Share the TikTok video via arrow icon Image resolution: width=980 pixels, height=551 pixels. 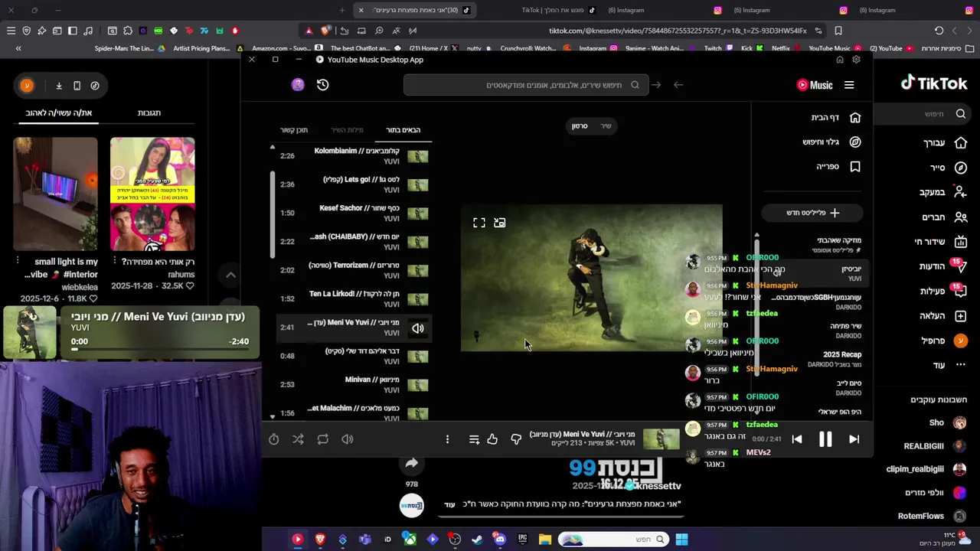[411, 463]
